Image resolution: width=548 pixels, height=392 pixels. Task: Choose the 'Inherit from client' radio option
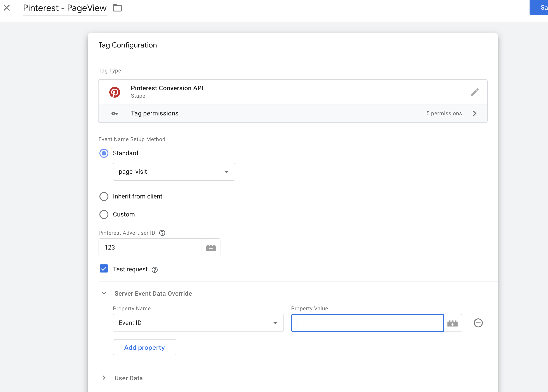pos(104,196)
